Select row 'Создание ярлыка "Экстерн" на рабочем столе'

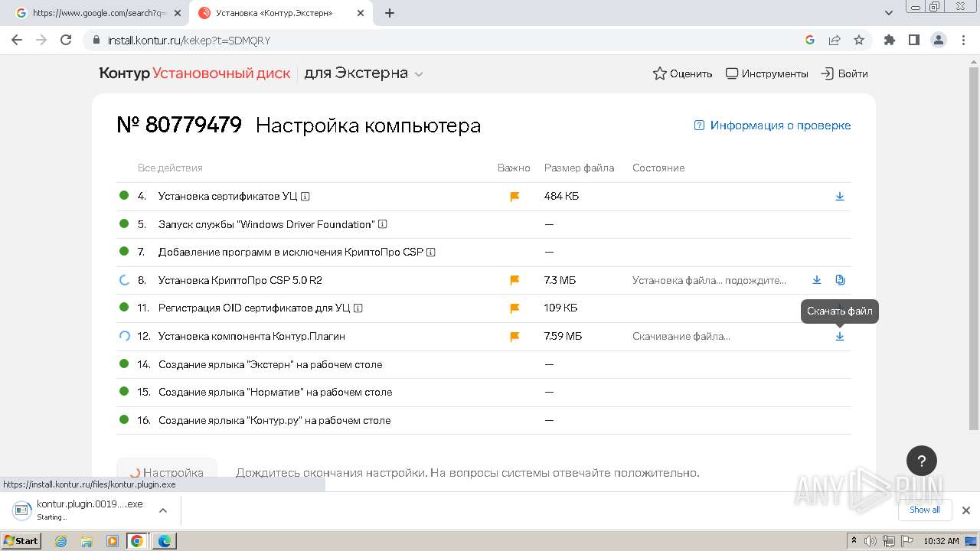tap(484, 364)
